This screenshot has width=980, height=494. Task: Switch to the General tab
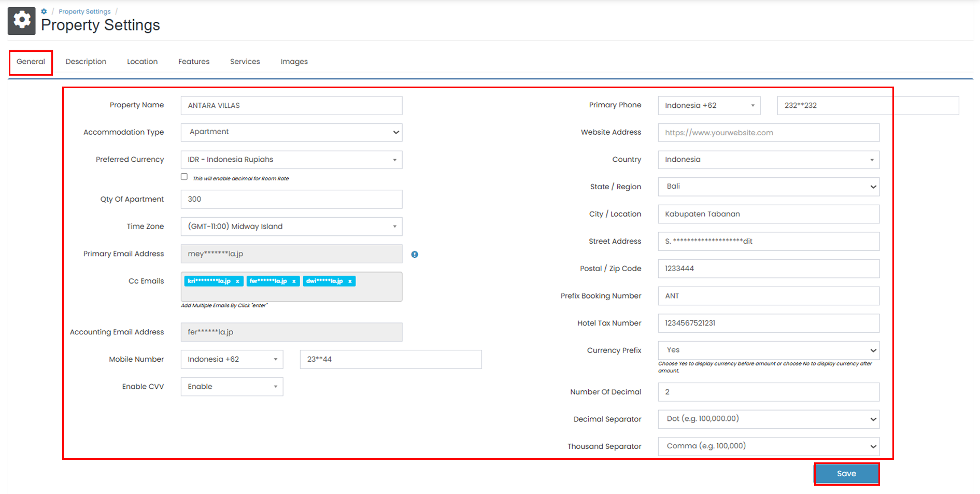[x=31, y=62]
